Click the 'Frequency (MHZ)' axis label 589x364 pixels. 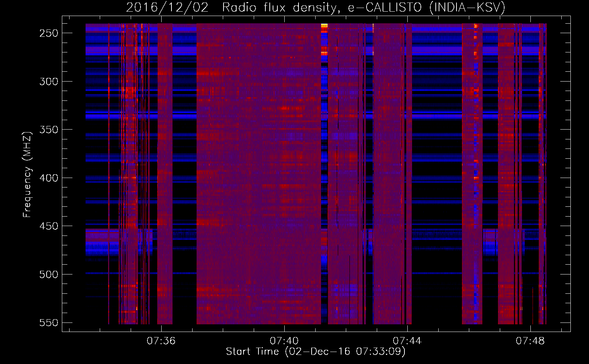pyautogui.click(x=27, y=174)
